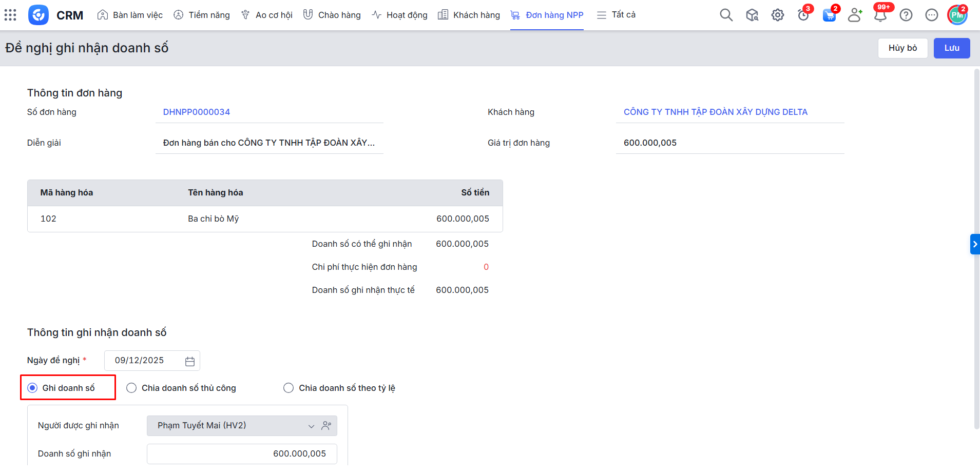Go to the Tiềm năng tab

(202, 15)
